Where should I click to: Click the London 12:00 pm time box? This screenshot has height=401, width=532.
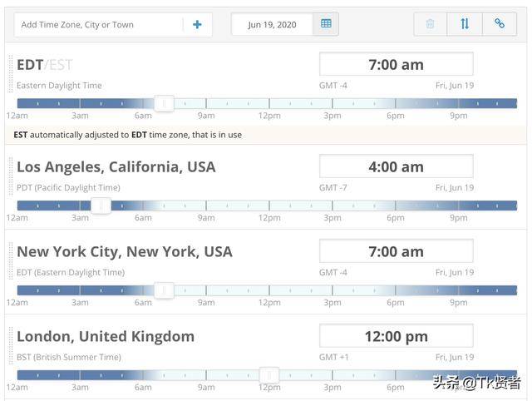coord(396,336)
